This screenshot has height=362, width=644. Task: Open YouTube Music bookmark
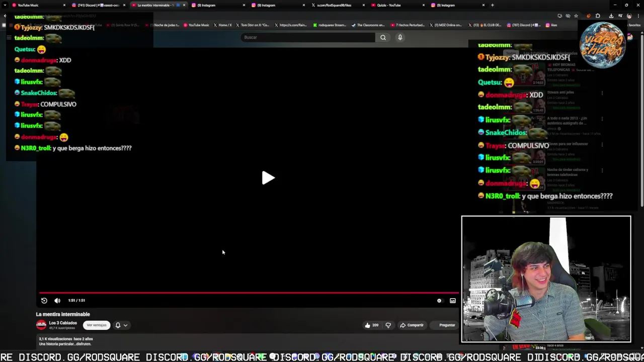pos(196,25)
